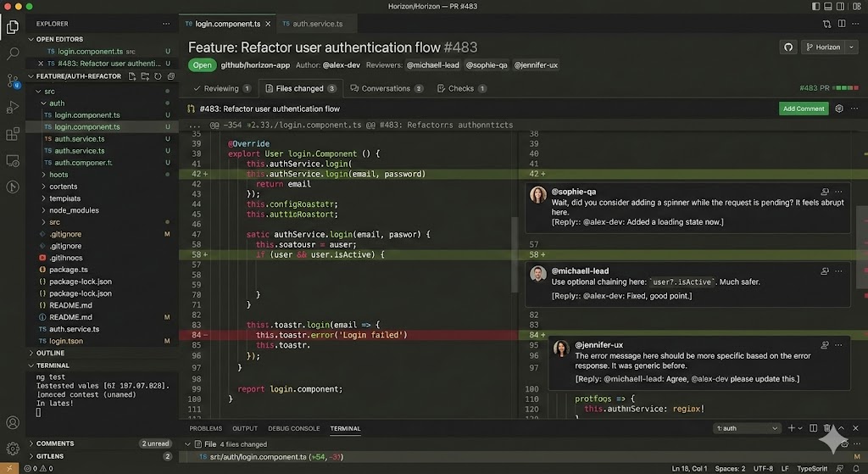Open the @alex-dev author link
The width and height of the screenshot is (868, 474).
coord(342,65)
